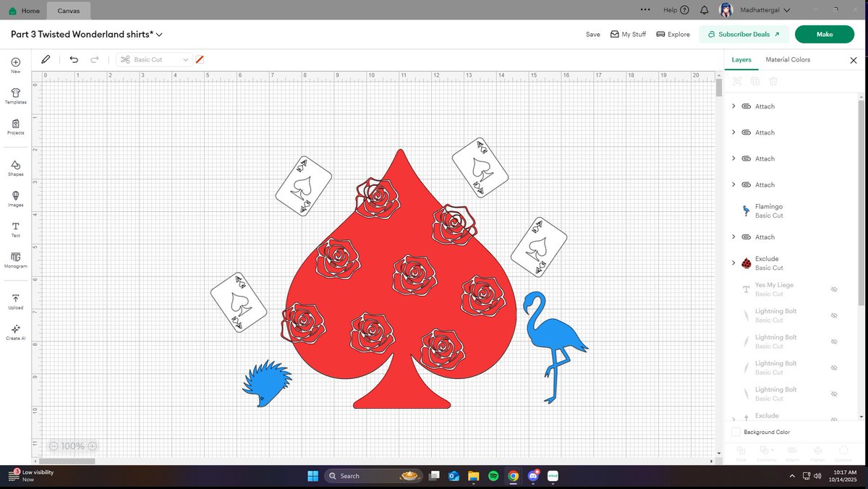Open the Monogram maker
The width and height of the screenshot is (868, 489).
coord(15,260)
